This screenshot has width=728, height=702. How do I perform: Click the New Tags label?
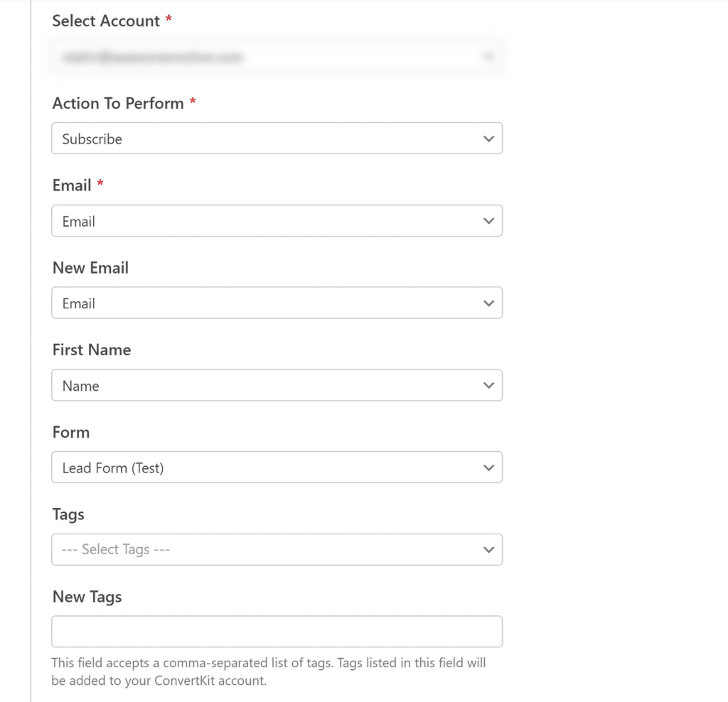point(87,597)
